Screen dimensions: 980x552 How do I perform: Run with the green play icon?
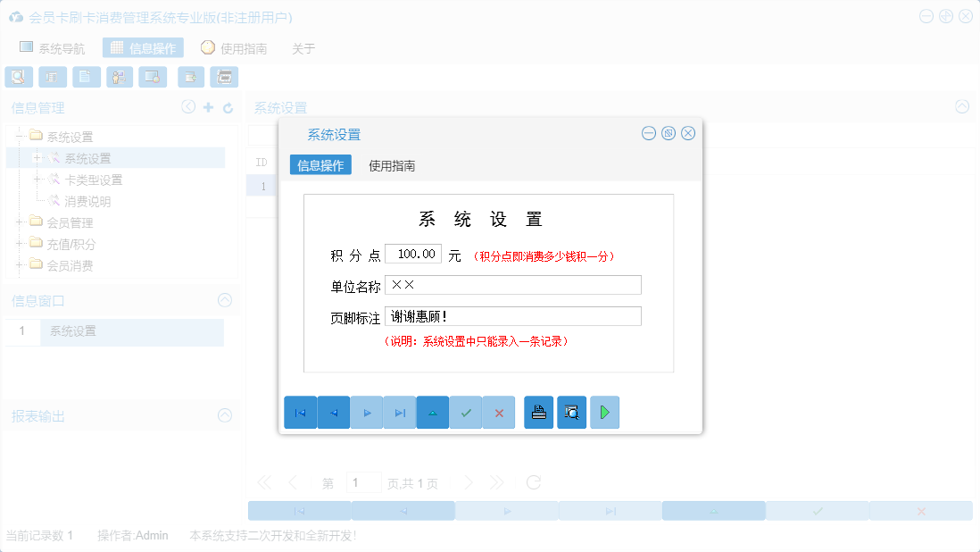point(604,412)
